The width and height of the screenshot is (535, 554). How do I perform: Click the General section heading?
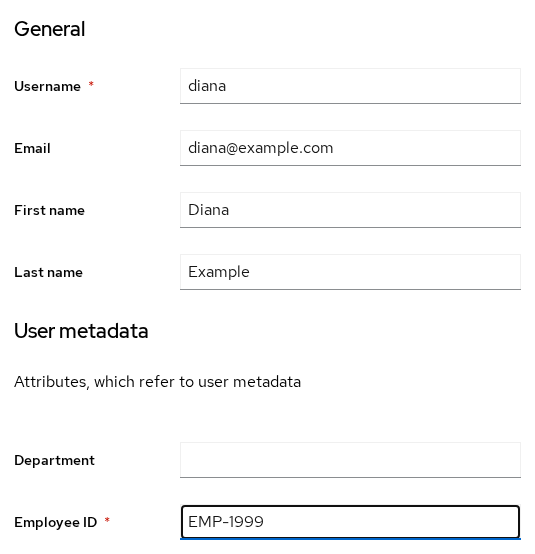[x=49, y=29]
